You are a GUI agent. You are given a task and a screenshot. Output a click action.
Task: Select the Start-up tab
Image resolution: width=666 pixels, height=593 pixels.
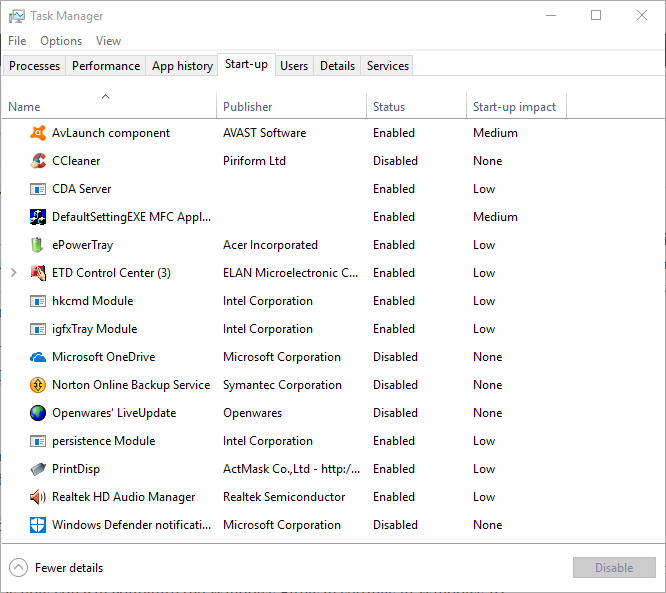point(246,64)
